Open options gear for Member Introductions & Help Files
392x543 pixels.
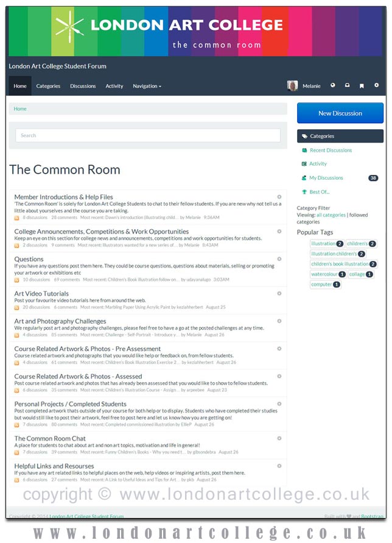coord(279,197)
